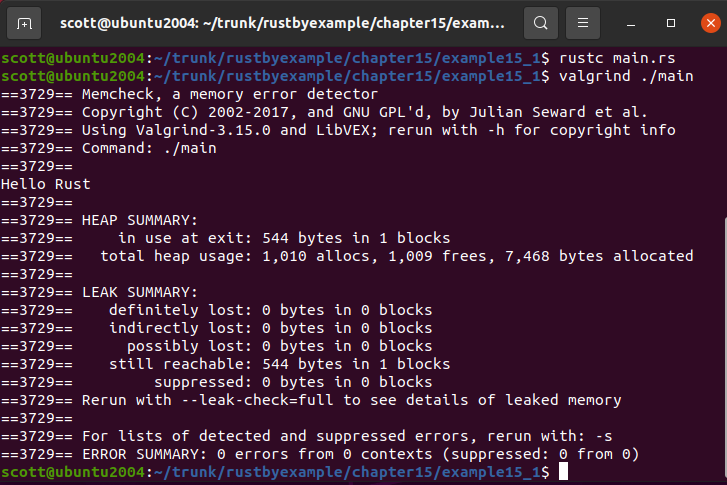Click 'Rerun with --leak-check=full' line
Screen dimensions: 727x485
(311, 401)
